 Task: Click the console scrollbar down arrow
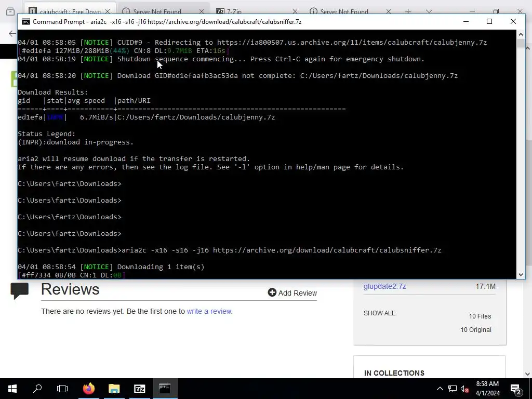click(521, 275)
